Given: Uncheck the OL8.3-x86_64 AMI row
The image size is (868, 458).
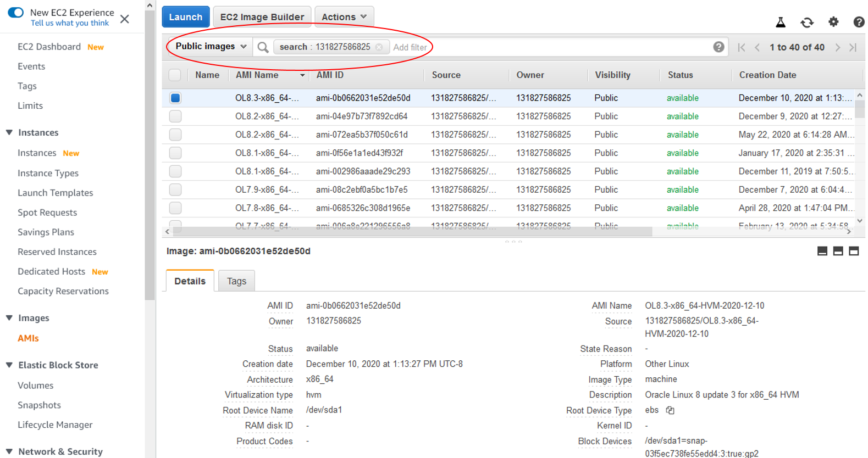Looking at the screenshot, I should (175, 98).
